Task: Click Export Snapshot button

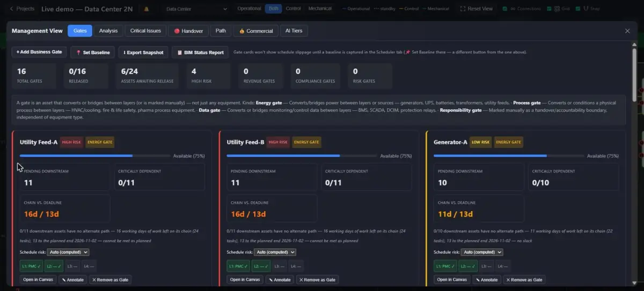Action: point(143,53)
